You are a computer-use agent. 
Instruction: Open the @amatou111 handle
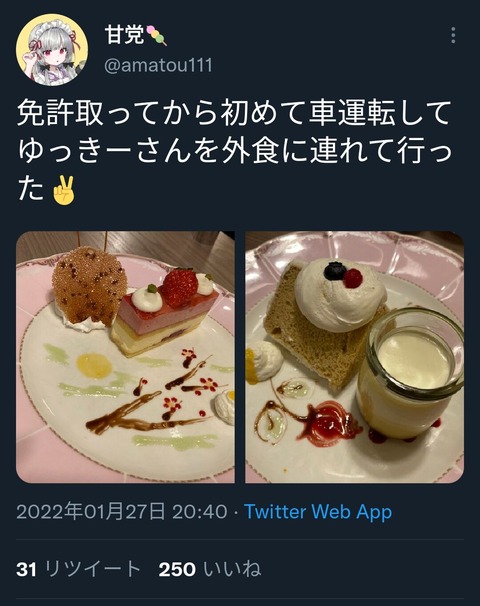coord(158,65)
